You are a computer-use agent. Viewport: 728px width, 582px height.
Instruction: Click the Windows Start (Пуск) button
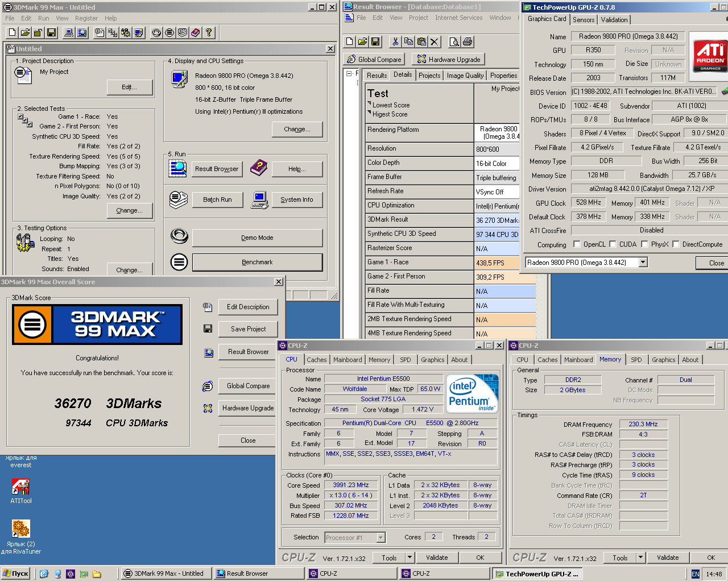pos(16,573)
